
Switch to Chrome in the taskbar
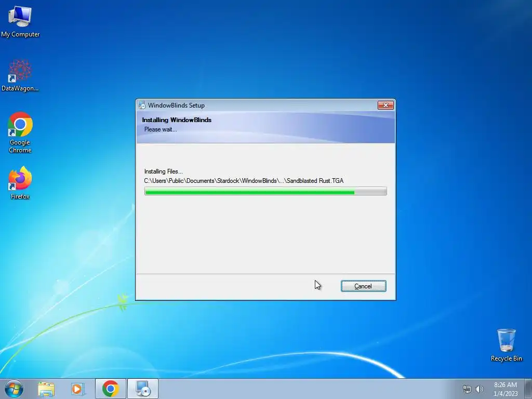click(x=111, y=389)
